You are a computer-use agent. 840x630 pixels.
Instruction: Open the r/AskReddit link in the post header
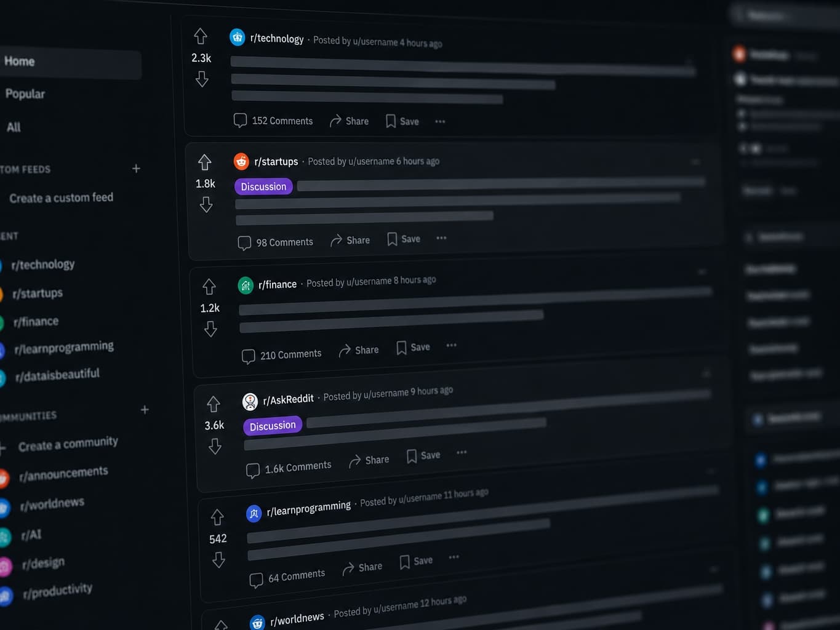point(289,400)
